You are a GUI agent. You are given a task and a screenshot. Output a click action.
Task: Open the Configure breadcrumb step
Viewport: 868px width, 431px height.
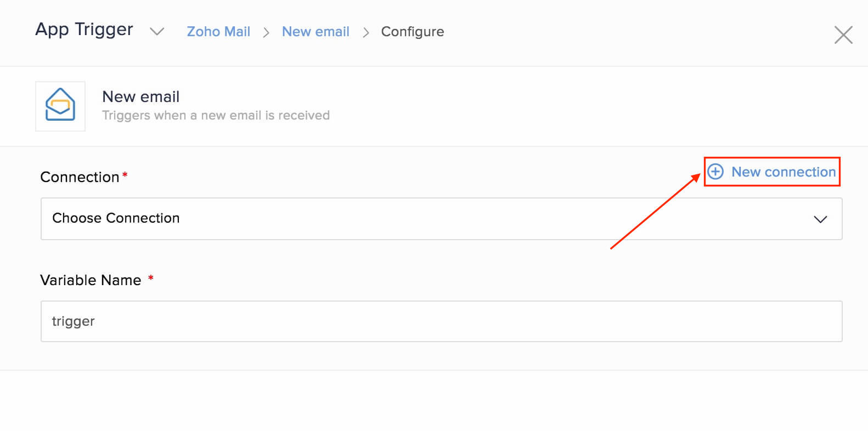click(x=413, y=31)
